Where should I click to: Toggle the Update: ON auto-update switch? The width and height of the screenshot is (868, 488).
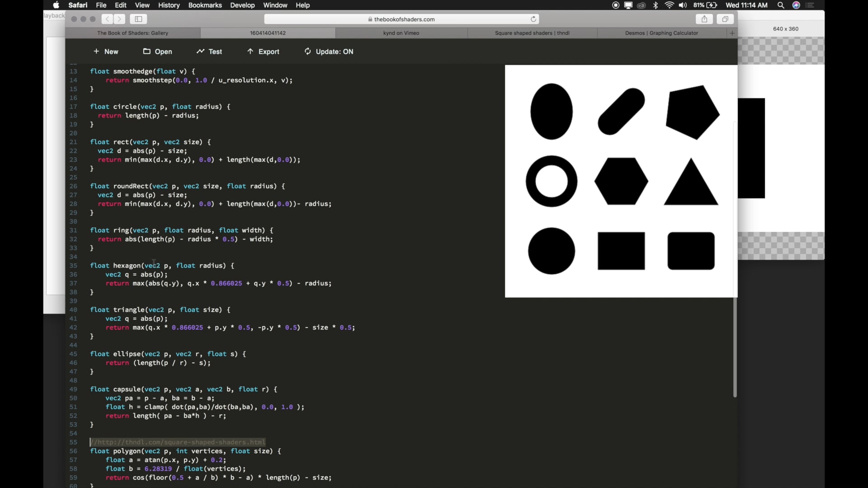tap(329, 52)
